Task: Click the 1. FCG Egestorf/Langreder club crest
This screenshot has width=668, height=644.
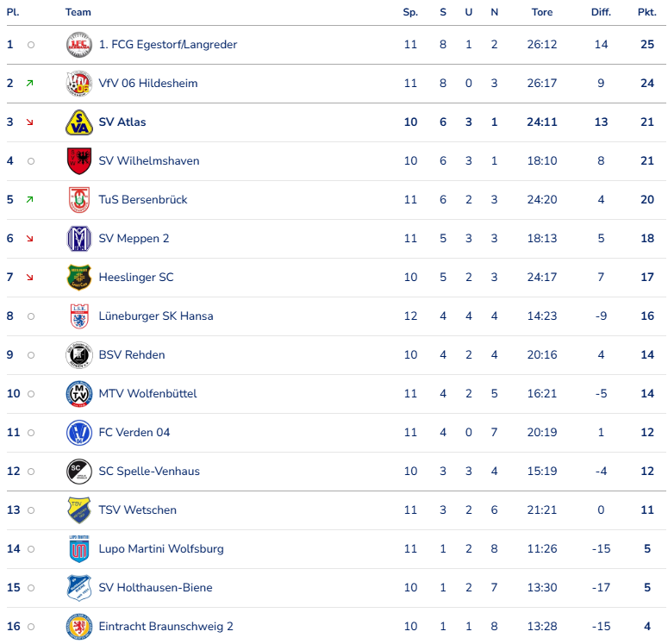Action: point(78,45)
